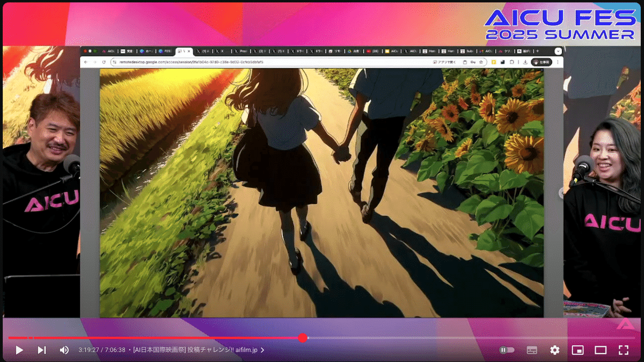Image resolution: width=644 pixels, height=362 pixels.
Task: Click the streamed browser's reload button
Action: click(x=104, y=62)
